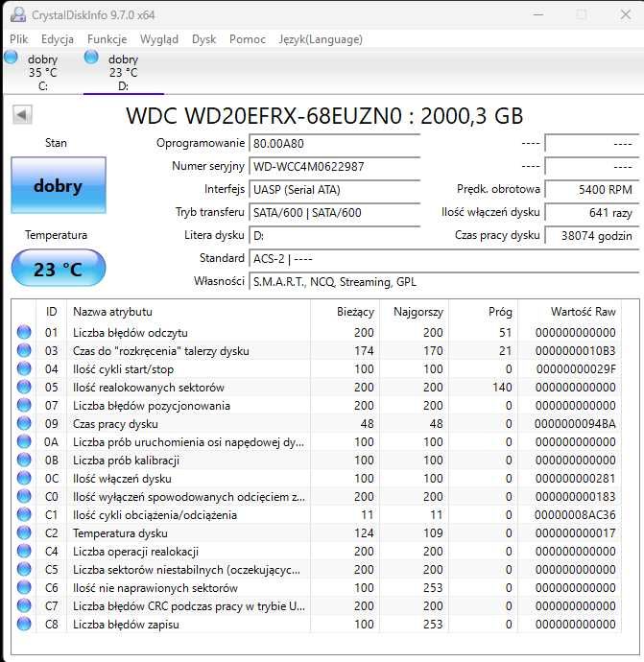Click the Litera dysku field D:
Viewport: 644px width, 662px height.
point(334,236)
